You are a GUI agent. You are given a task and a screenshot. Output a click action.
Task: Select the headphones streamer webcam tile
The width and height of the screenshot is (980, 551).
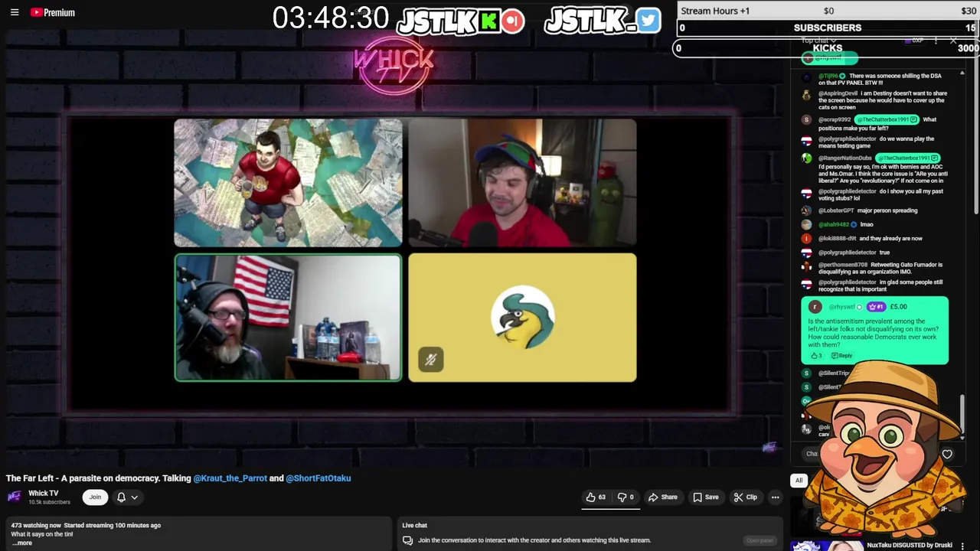(x=522, y=183)
